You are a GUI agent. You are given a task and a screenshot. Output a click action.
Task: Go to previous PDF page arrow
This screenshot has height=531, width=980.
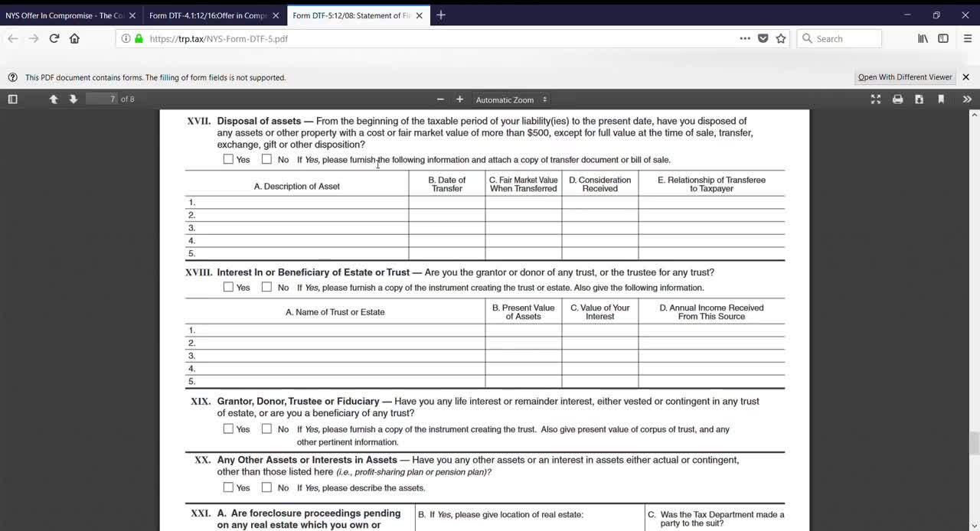[x=54, y=99]
